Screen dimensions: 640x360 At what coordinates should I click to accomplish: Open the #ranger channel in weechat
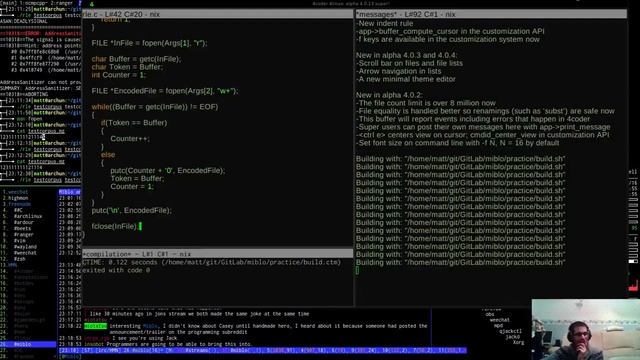(24, 235)
